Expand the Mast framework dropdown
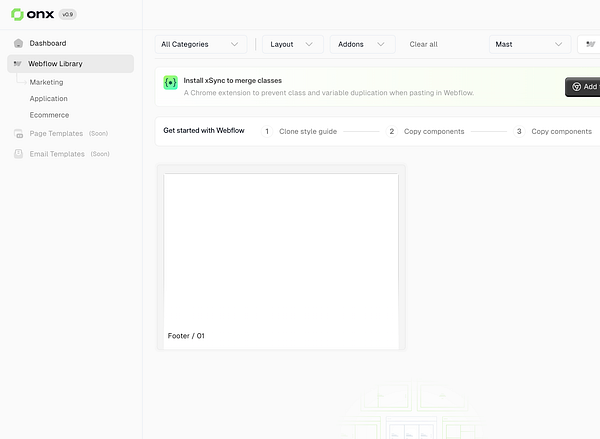Viewport: 600px width, 439px height. coord(530,44)
